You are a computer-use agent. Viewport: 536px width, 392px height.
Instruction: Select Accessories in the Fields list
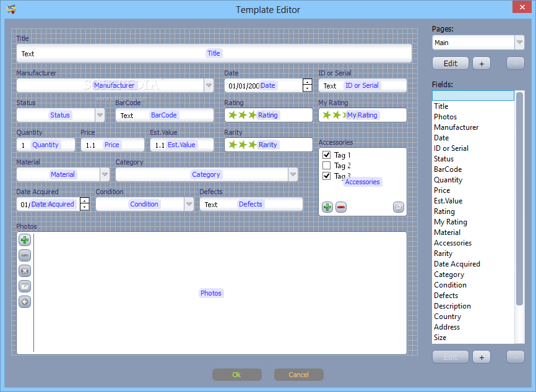(x=473, y=243)
